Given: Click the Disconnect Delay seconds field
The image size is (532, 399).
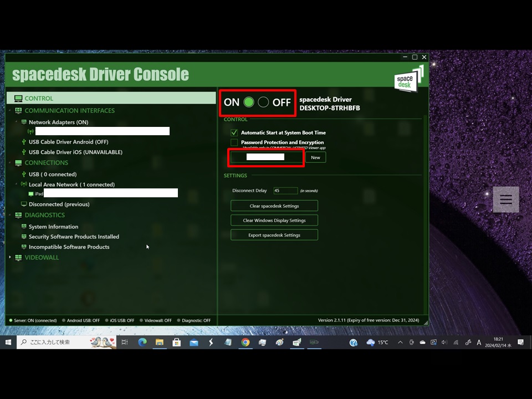Looking at the screenshot, I should (x=285, y=191).
